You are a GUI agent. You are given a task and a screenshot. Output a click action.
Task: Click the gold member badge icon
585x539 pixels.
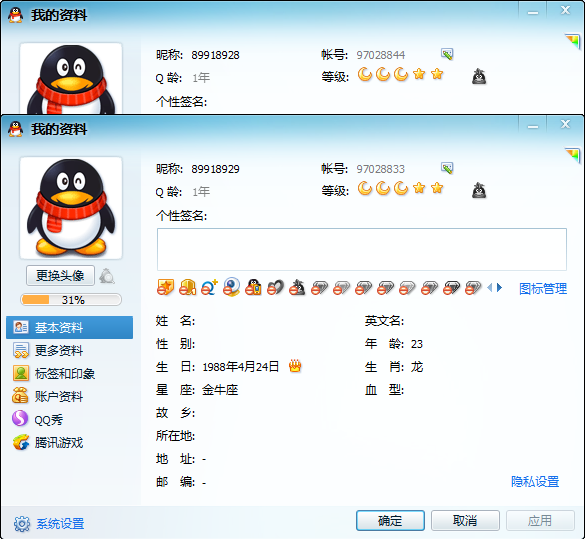[187, 288]
